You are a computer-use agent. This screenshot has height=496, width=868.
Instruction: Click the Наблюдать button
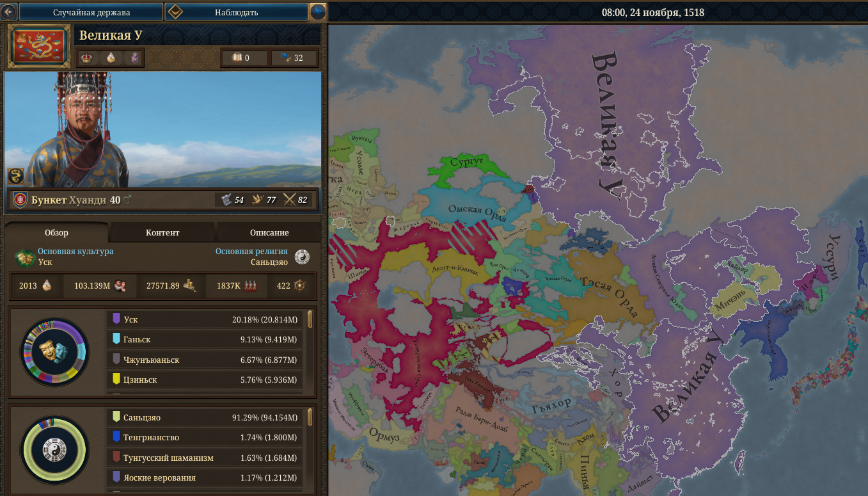point(237,12)
